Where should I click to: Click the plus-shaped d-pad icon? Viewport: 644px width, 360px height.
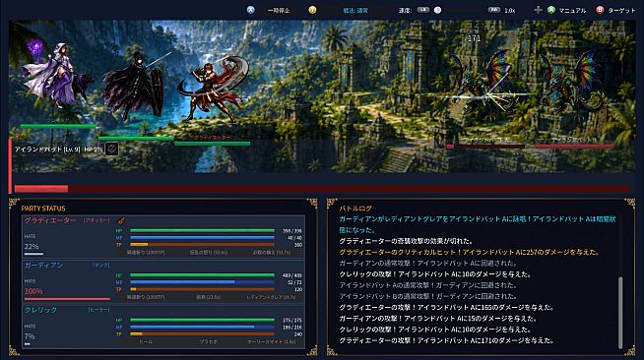[538, 10]
